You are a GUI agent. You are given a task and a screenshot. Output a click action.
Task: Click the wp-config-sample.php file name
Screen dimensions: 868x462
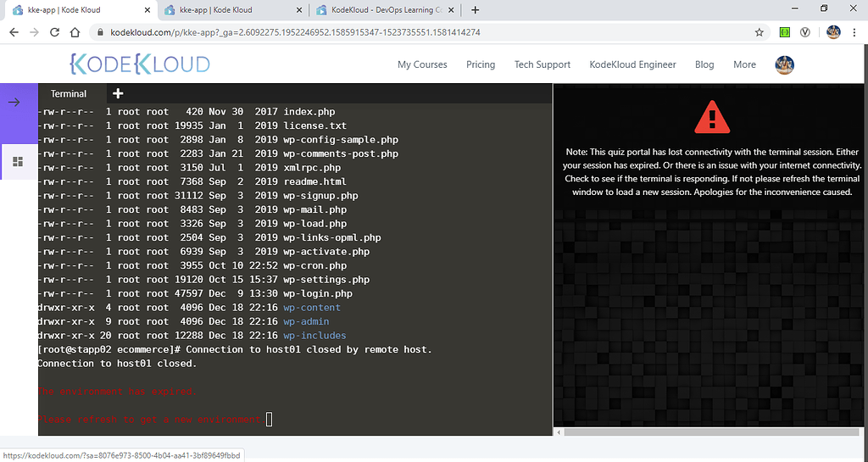(341, 140)
